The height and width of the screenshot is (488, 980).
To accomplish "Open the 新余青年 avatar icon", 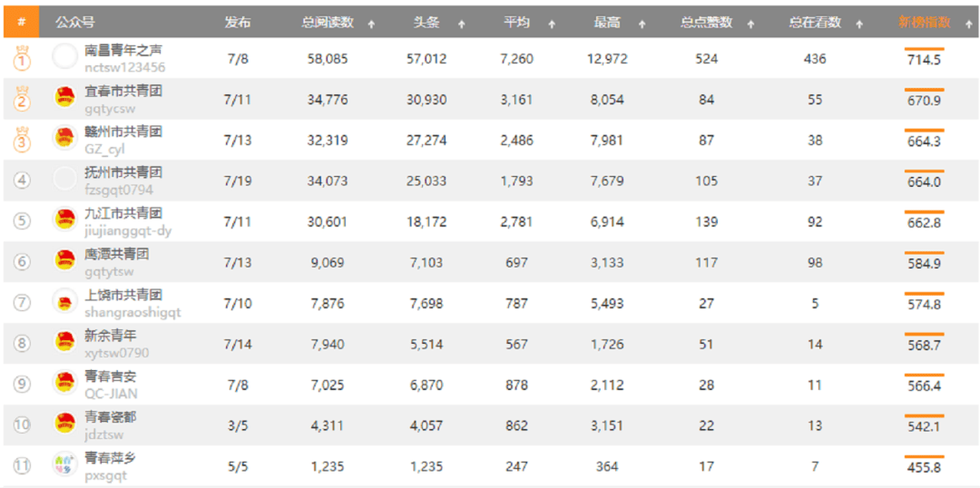I will pyautogui.click(x=64, y=342).
